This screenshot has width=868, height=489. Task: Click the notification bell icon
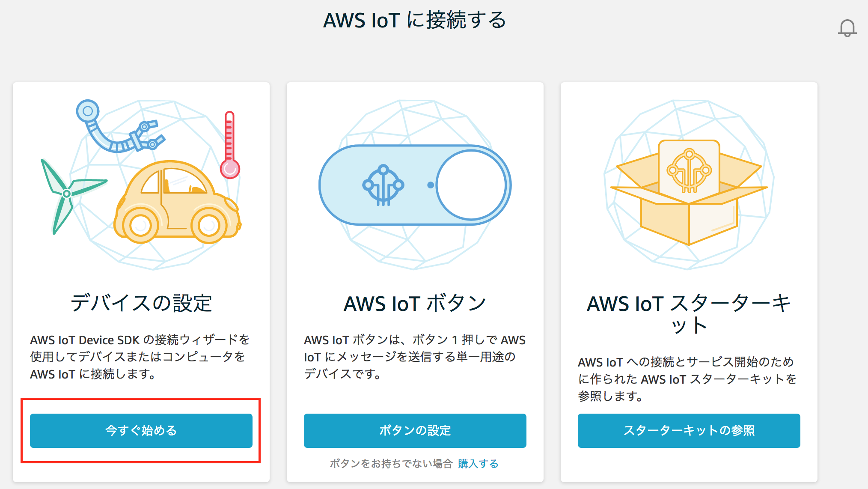coord(847,28)
